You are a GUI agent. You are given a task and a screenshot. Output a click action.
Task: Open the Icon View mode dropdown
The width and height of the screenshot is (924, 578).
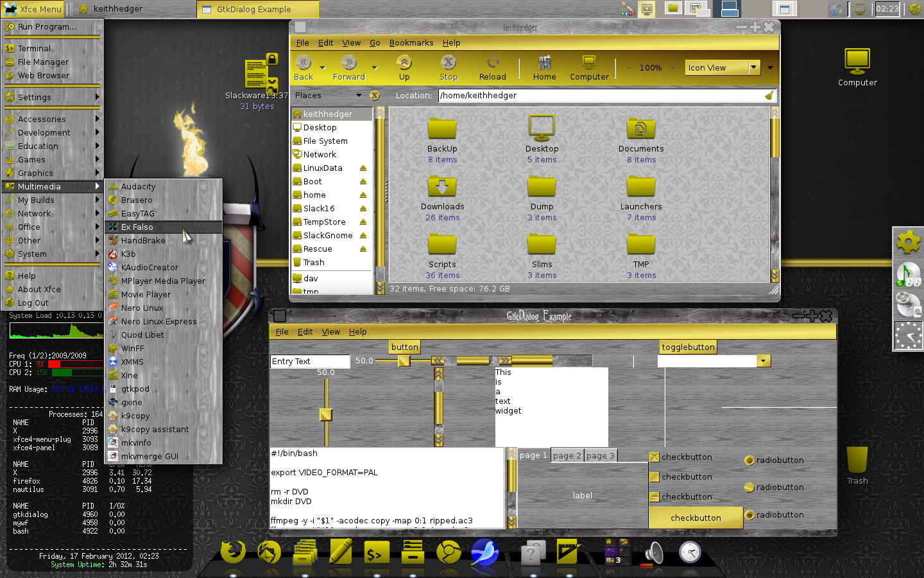[723, 67]
